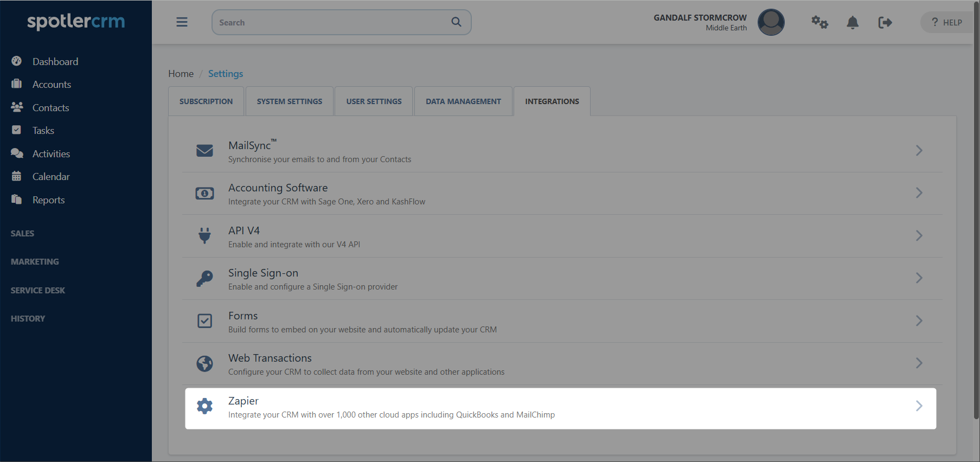Expand the SERVICE DESK sidebar section

(38, 290)
